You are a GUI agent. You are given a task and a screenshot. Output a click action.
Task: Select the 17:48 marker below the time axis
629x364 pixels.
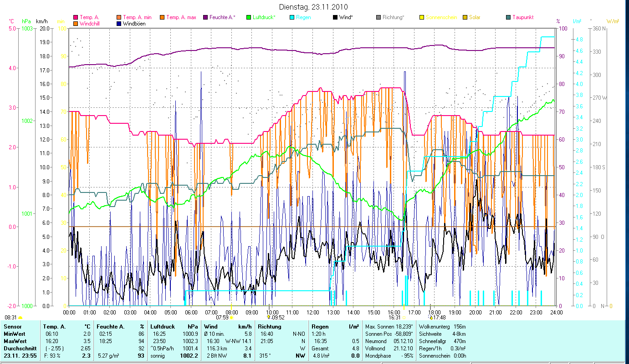[439, 318]
